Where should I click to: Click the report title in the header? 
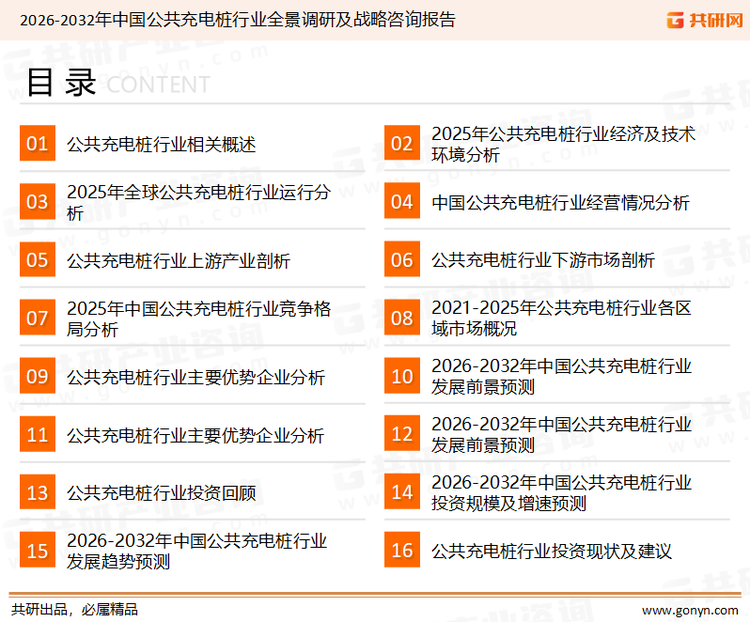[x=237, y=20]
